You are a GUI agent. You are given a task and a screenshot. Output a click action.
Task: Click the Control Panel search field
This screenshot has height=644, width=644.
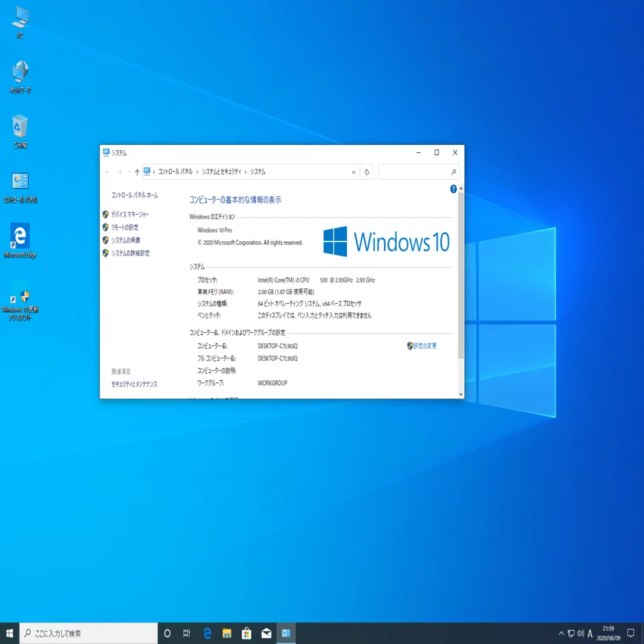pyautogui.click(x=419, y=172)
